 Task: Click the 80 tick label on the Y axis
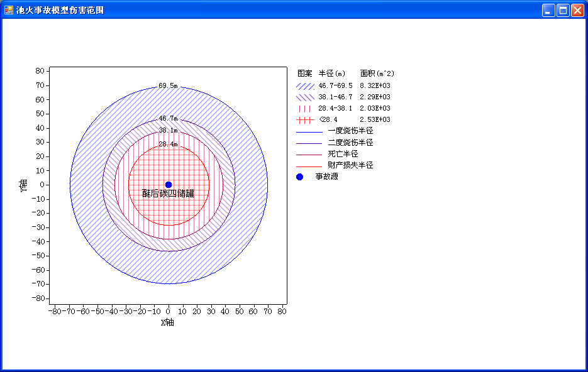coord(40,71)
